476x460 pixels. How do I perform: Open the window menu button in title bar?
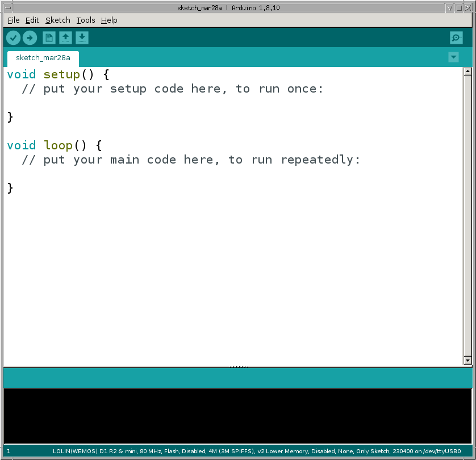(x=8, y=8)
